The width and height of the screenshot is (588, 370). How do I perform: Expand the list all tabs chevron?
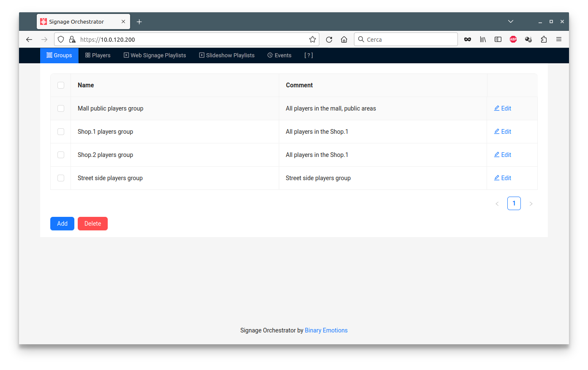(x=511, y=22)
